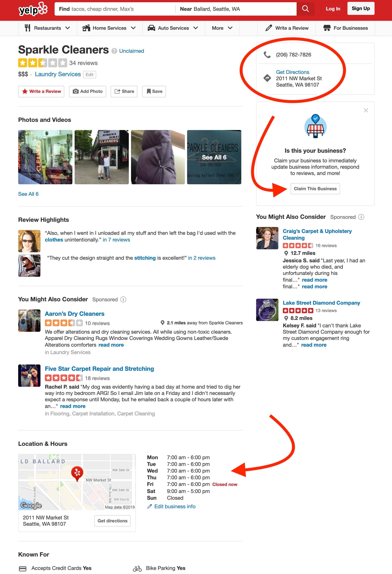
Task: Click Get Directions link near address
Action: [x=293, y=72]
